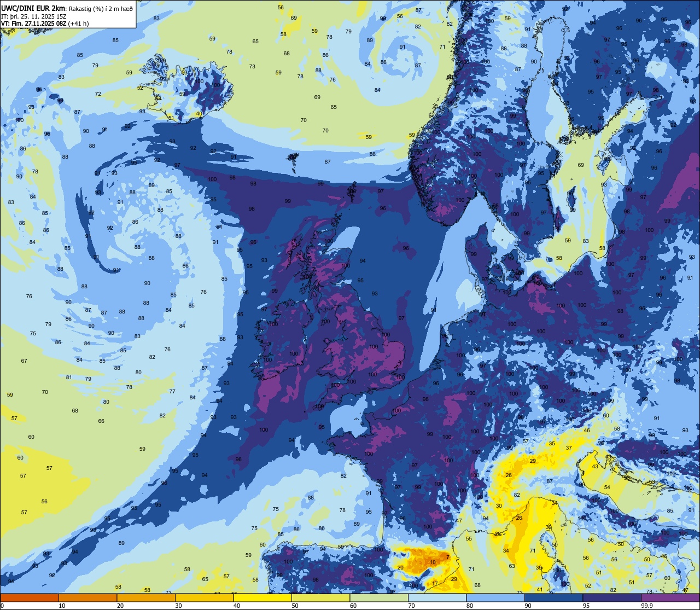Click the medium blue 80–90 legend swatch
Viewport: 700px width, 610px height.
(495, 597)
